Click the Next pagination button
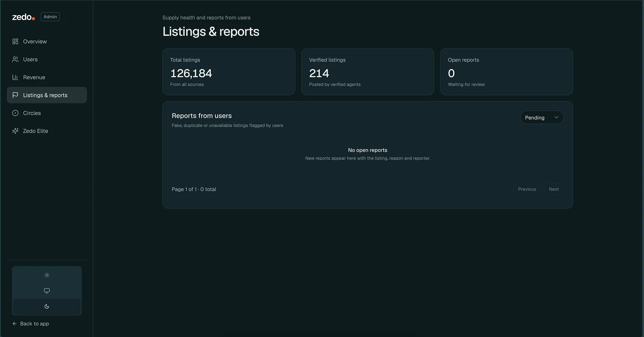 pyautogui.click(x=554, y=189)
